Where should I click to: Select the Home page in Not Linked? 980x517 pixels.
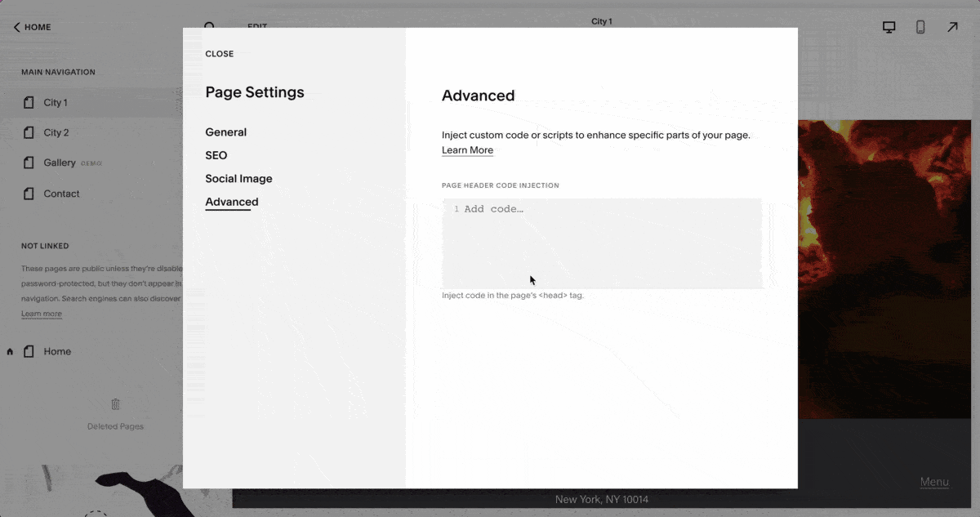[x=57, y=352]
